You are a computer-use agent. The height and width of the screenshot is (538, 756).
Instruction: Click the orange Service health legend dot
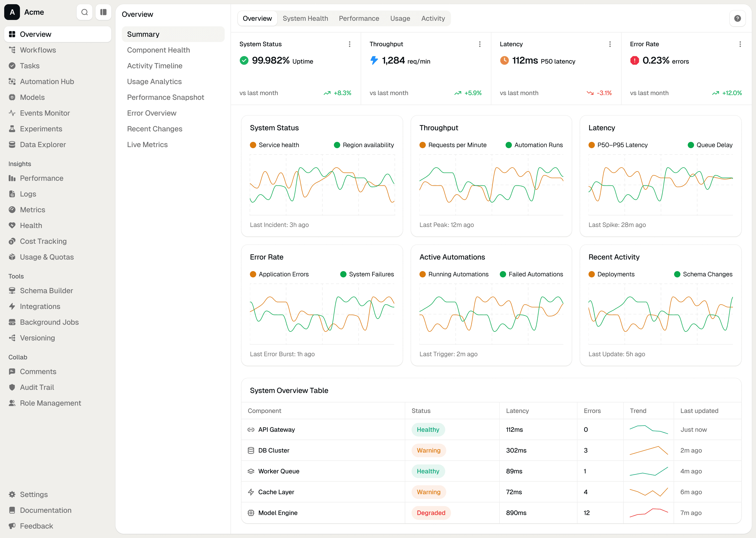click(253, 145)
